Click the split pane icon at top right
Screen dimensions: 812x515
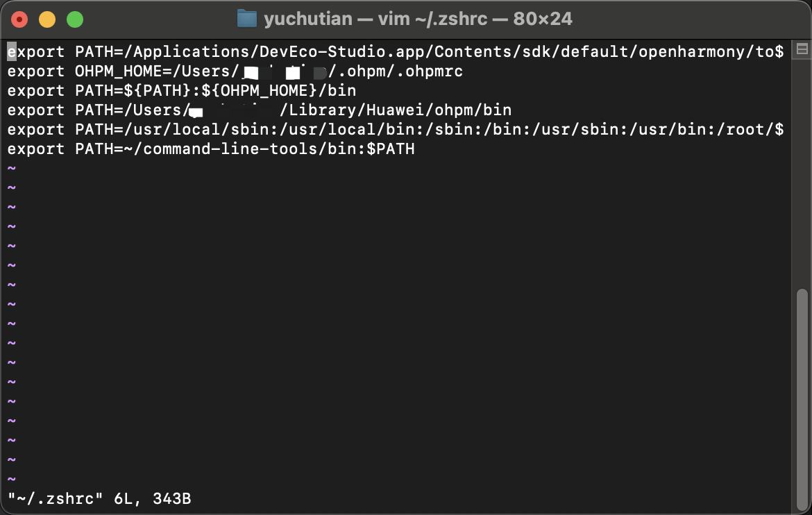click(x=802, y=49)
